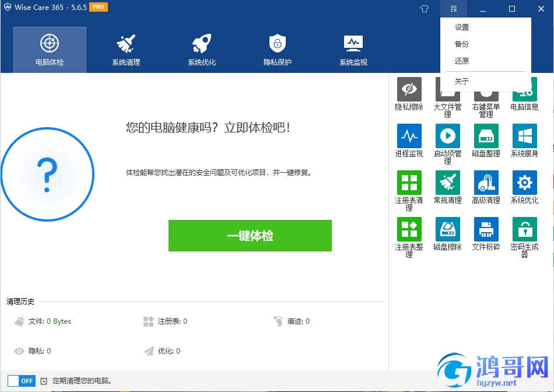Open the 系统优化 rocket tab
The image size is (554, 392).
coord(202,50)
